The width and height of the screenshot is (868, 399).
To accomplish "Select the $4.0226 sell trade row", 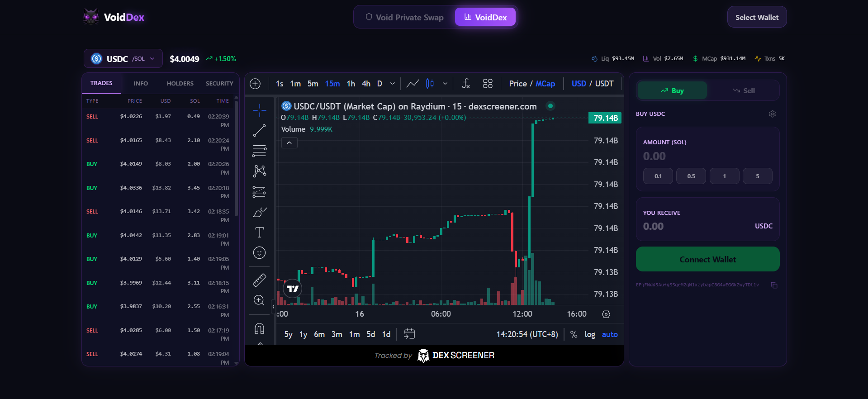I will pyautogui.click(x=158, y=120).
